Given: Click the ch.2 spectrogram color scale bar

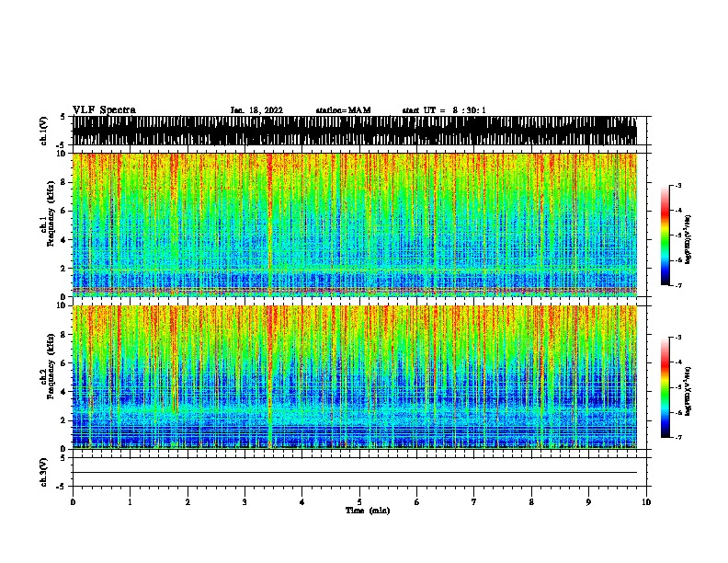Looking at the screenshot, I should tap(665, 387).
